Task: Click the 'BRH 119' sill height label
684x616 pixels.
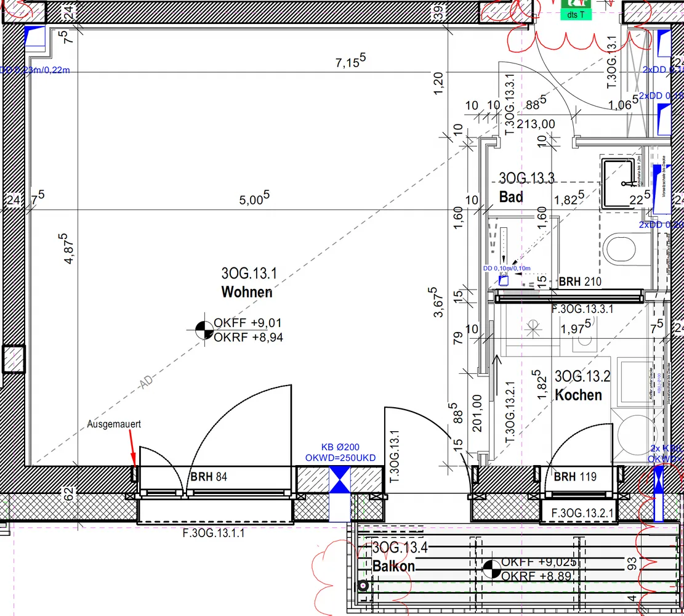Action: (575, 476)
